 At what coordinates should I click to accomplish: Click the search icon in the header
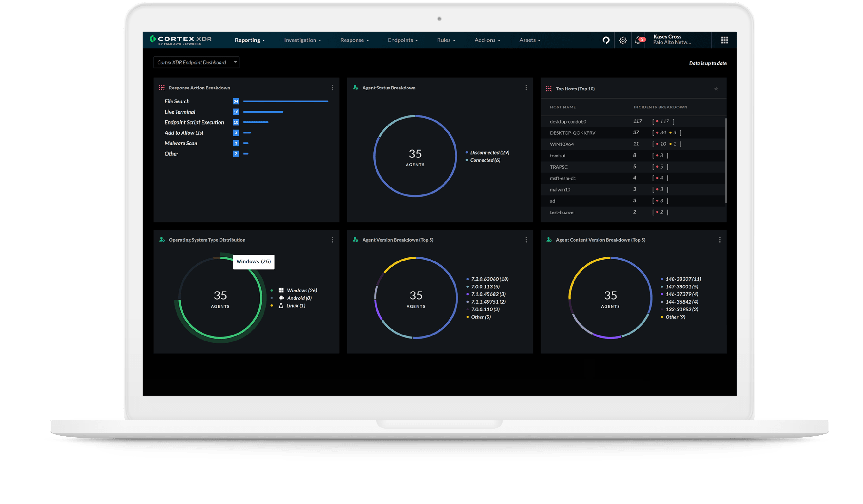click(x=606, y=40)
